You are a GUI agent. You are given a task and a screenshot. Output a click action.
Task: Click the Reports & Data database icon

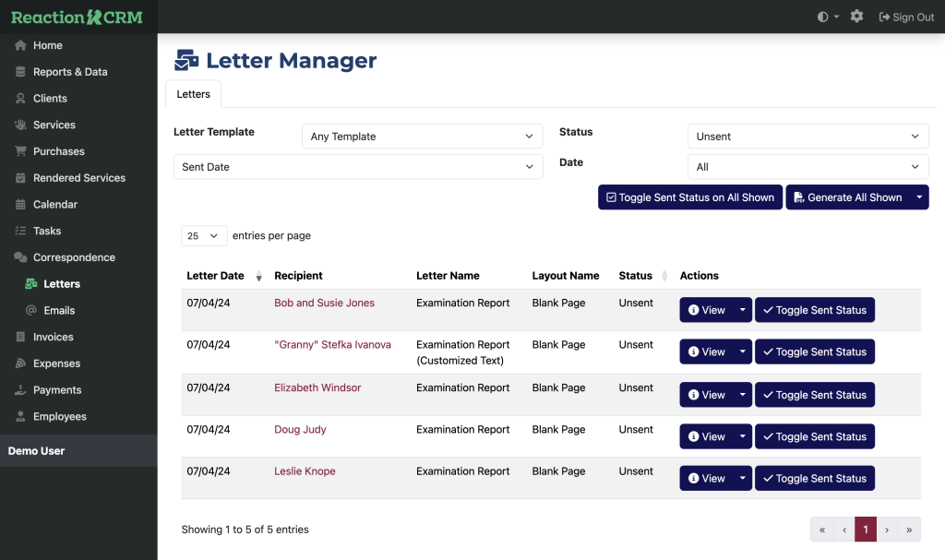coord(20,72)
